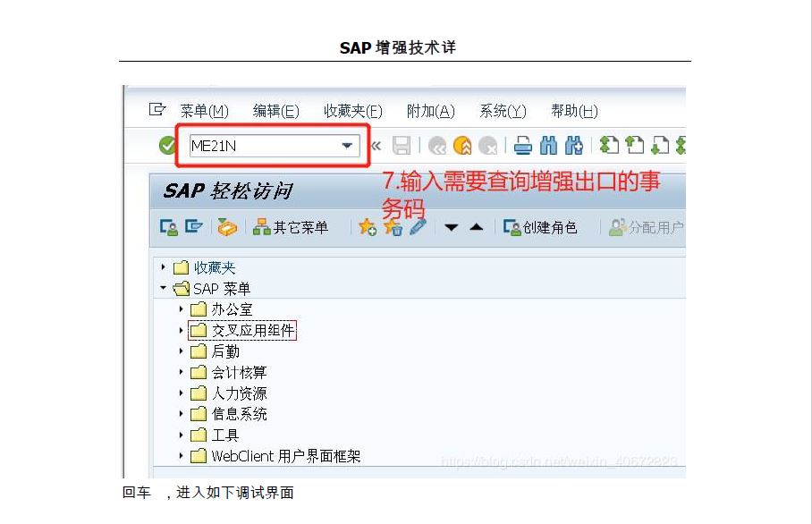Click the move favorite down arrow

click(451, 227)
